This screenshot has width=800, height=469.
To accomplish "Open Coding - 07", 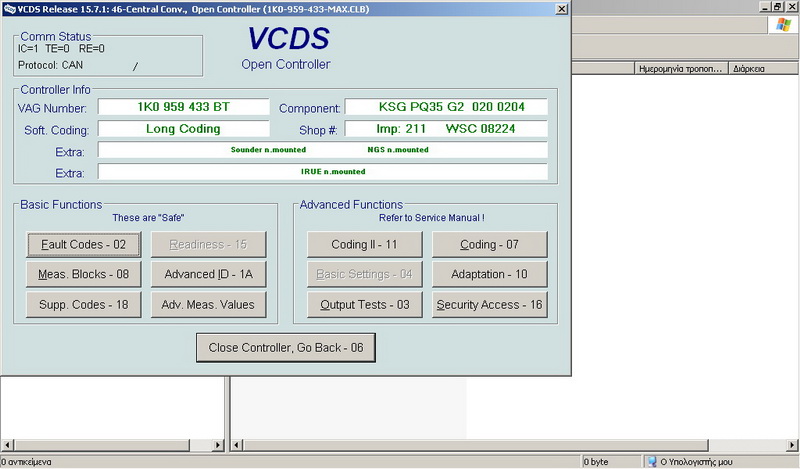I will tap(489, 244).
